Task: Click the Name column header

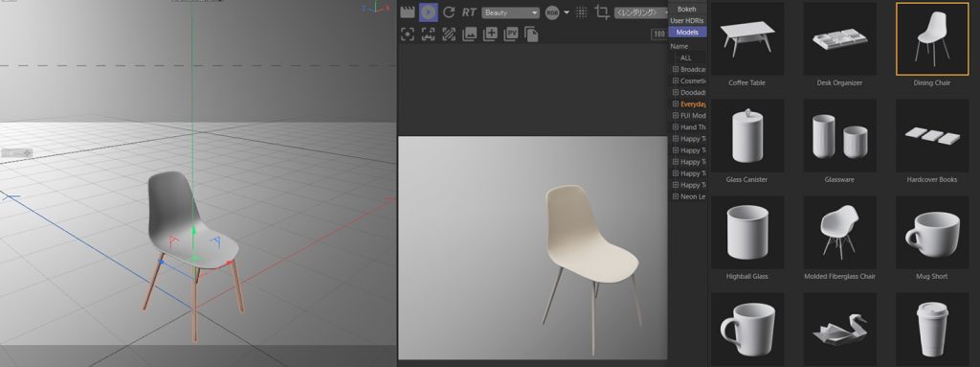Action: click(x=679, y=46)
